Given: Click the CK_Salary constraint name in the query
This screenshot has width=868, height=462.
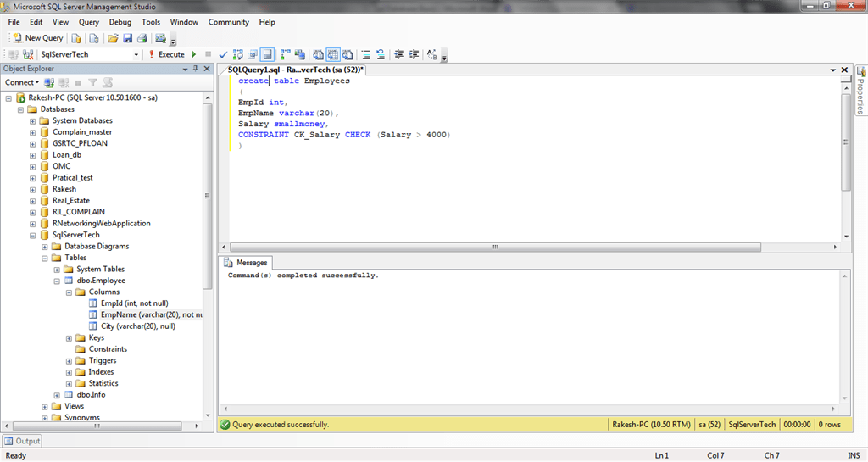Looking at the screenshot, I should [x=317, y=135].
